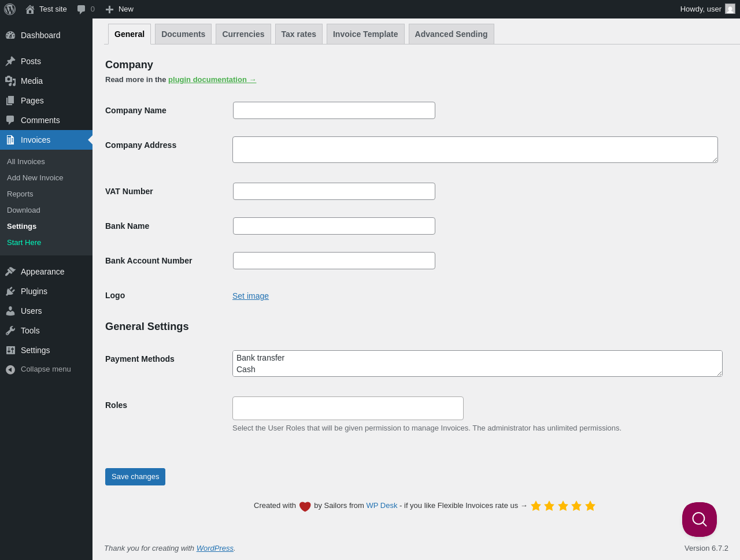Click the Appearance paintbrush icon
The width and height of the screenshot is (740, 560).
click(10, 272)
